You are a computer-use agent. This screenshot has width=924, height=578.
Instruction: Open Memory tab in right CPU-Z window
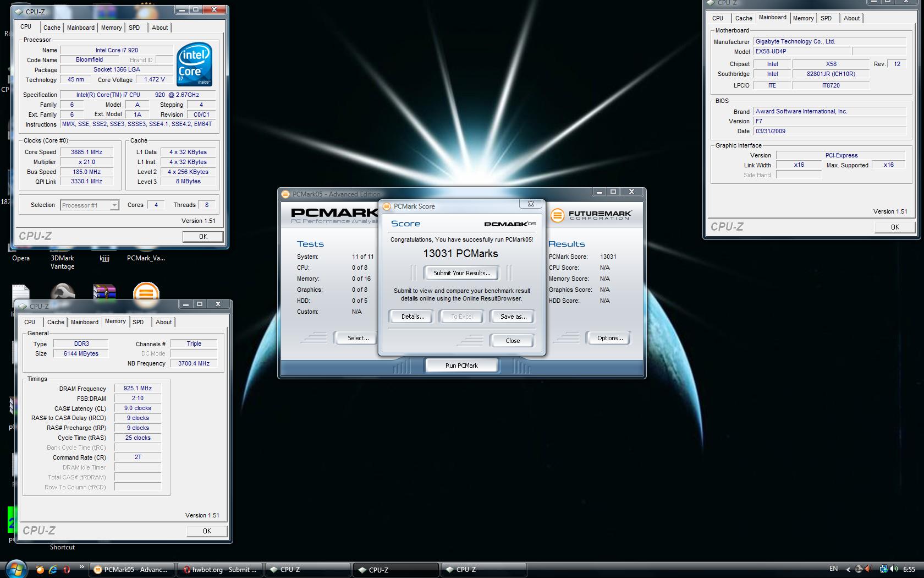tap(803, 18)
